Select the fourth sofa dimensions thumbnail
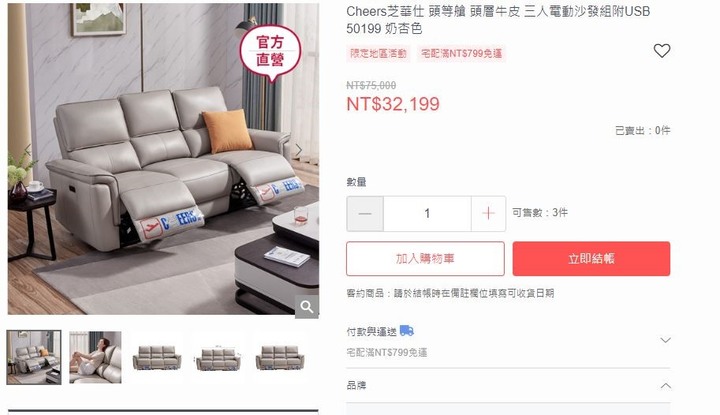 [x=218, y=357]
